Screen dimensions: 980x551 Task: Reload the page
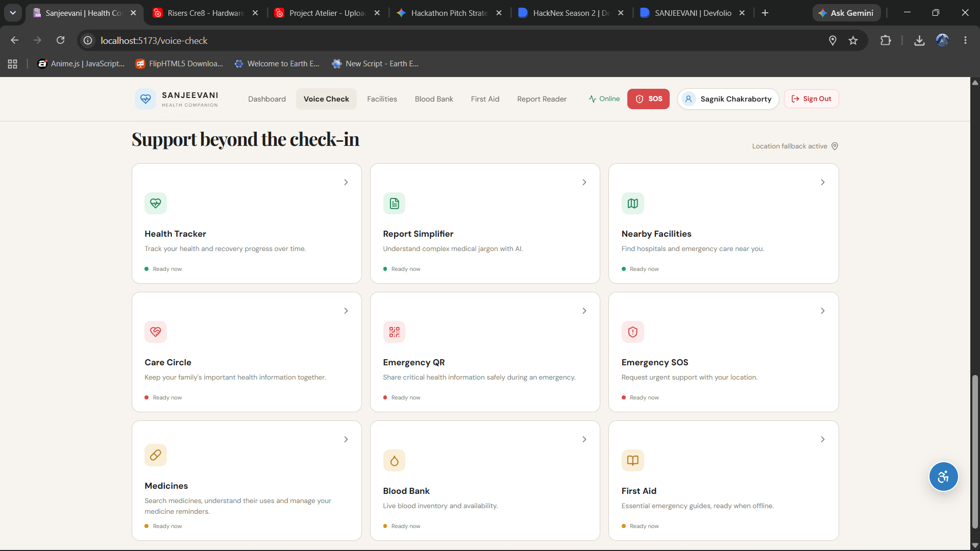(x=60, y=40)
